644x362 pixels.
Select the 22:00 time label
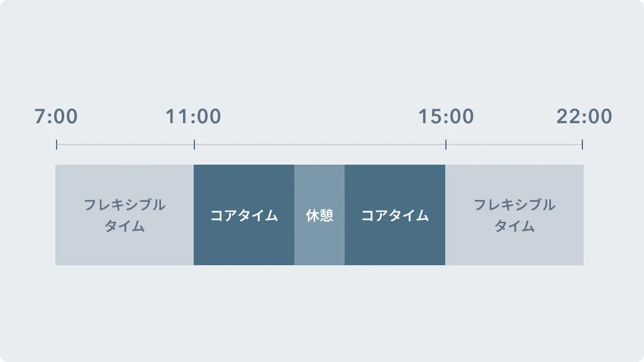click(x=584, y=116)
